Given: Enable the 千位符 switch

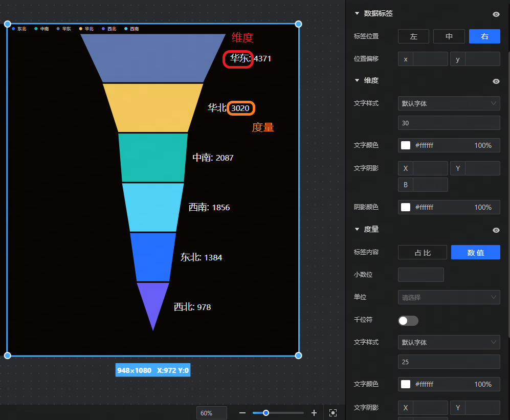Looking at the screenshot, I should [x=408, y=321].
